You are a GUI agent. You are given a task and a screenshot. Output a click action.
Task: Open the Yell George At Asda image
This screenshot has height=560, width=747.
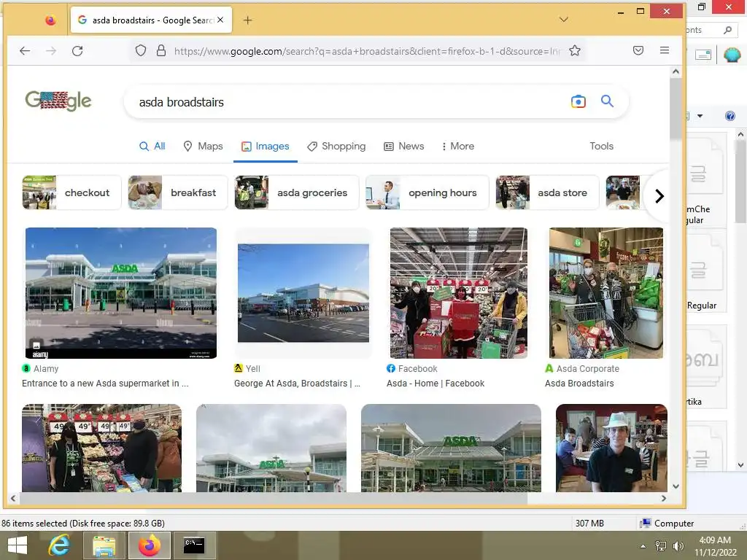[x=303, y=293]
